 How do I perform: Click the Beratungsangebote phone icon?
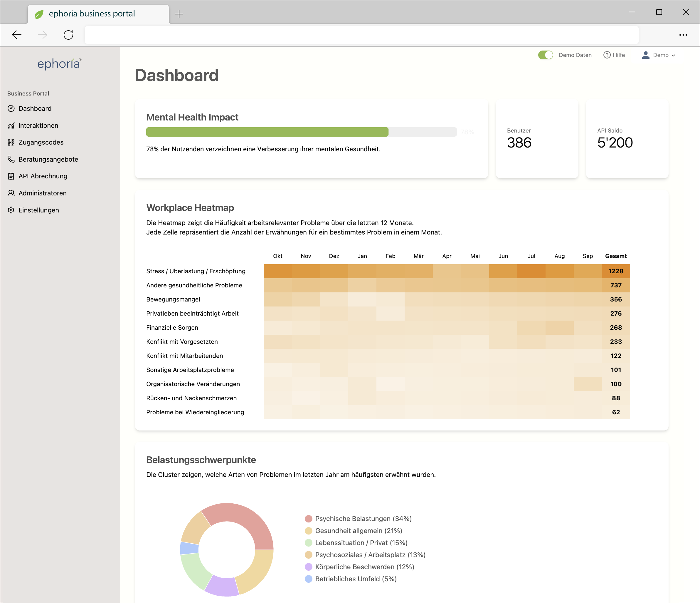point(11,159)
